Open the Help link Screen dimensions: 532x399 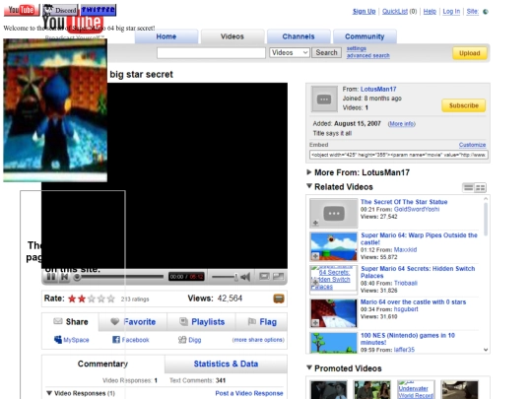430,11
